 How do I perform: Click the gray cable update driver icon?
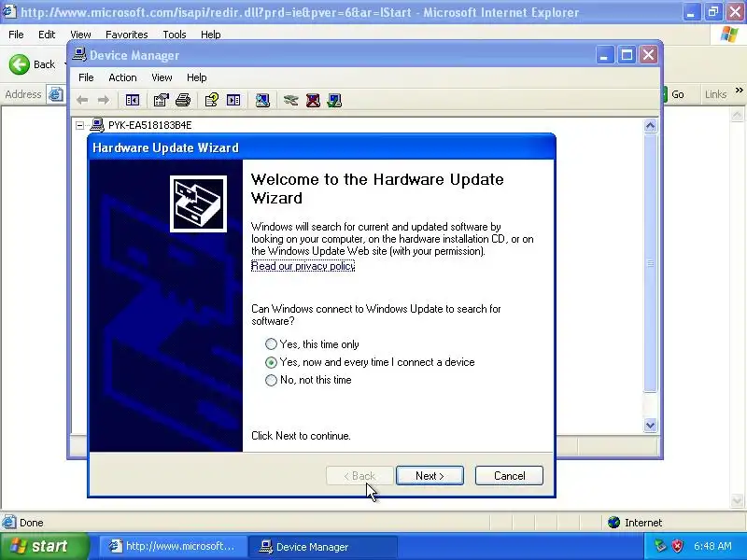(x=291, y=100)
